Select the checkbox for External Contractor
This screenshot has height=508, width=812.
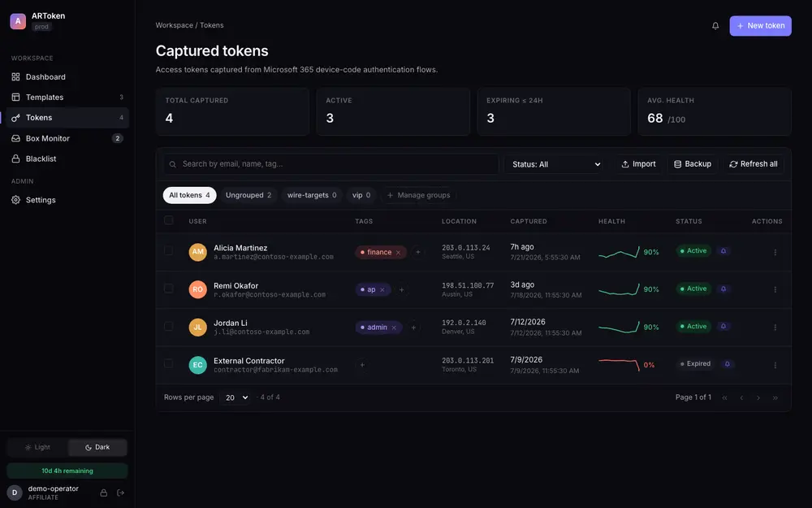[x=168, y=364]
